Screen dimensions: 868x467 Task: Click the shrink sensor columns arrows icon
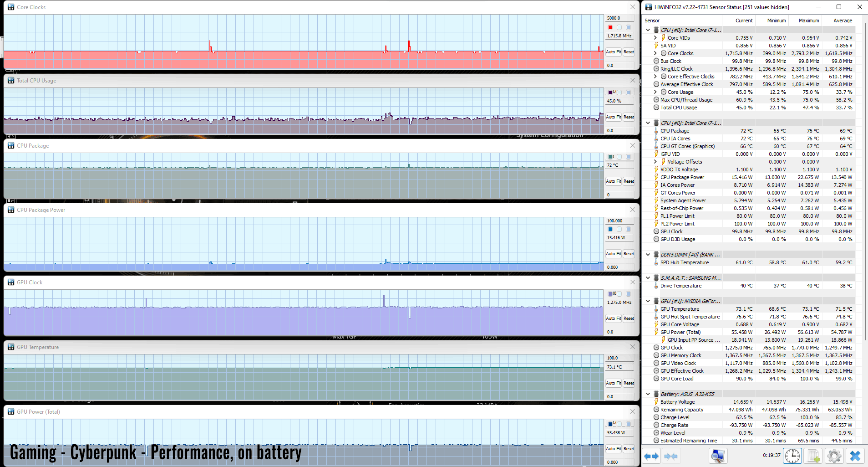coord(671,456)
